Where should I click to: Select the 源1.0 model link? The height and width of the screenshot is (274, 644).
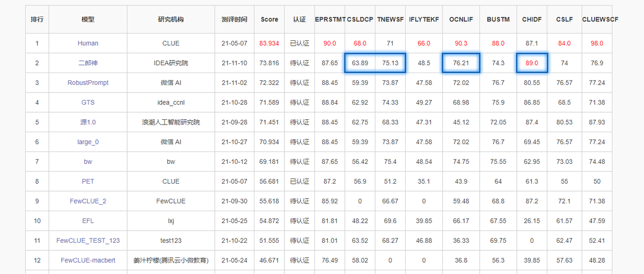[88, 122]
